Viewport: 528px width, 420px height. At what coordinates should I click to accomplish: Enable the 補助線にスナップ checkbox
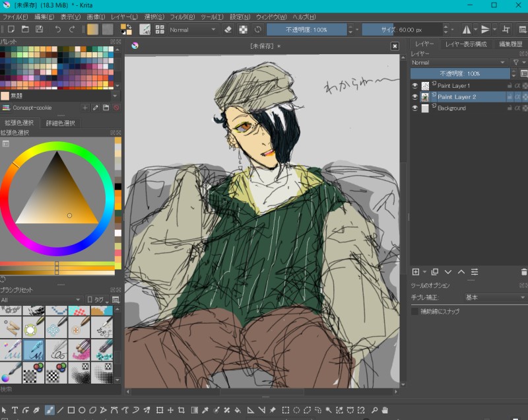[415, 311]
